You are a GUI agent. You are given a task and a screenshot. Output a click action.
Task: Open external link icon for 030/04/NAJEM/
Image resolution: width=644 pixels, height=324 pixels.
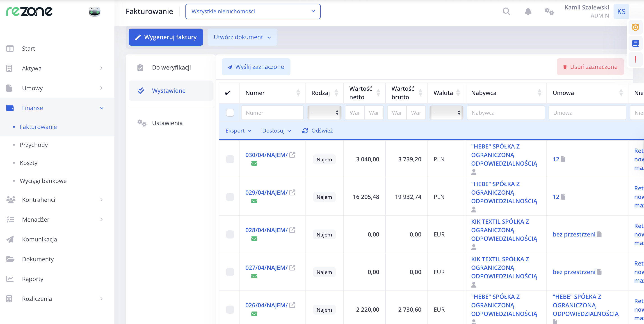[x=292, y=155]
